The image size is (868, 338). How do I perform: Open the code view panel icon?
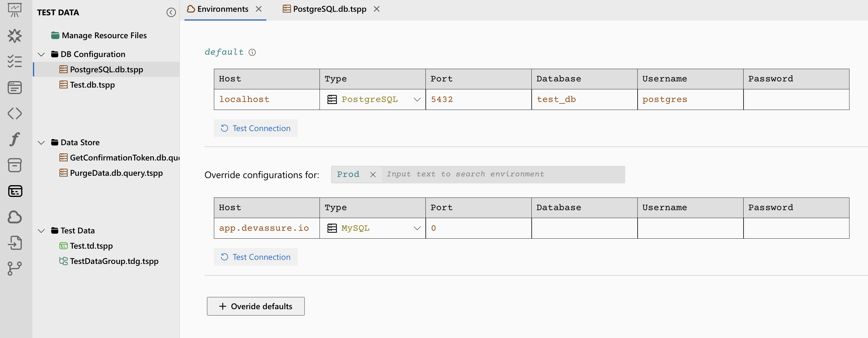[15, 114]
